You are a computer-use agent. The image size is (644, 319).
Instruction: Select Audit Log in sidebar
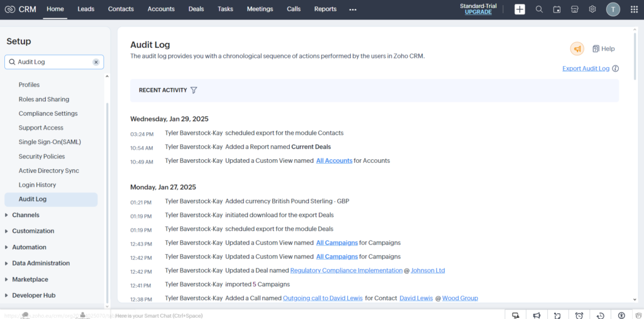(x=51, y=199)
